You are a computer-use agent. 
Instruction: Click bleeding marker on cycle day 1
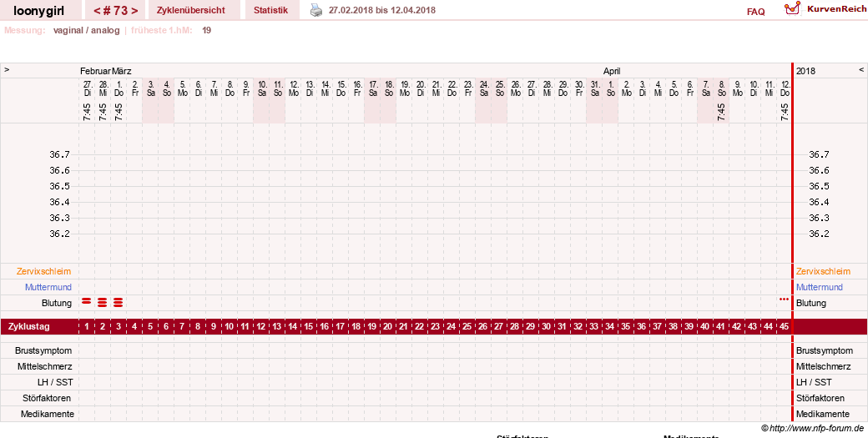click(86, 301)
